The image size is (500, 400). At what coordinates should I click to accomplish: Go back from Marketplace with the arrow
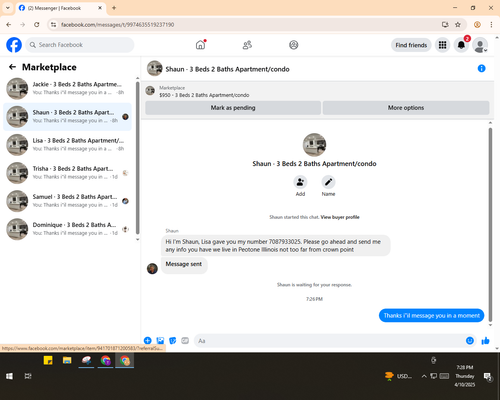[x=12, y=67]
